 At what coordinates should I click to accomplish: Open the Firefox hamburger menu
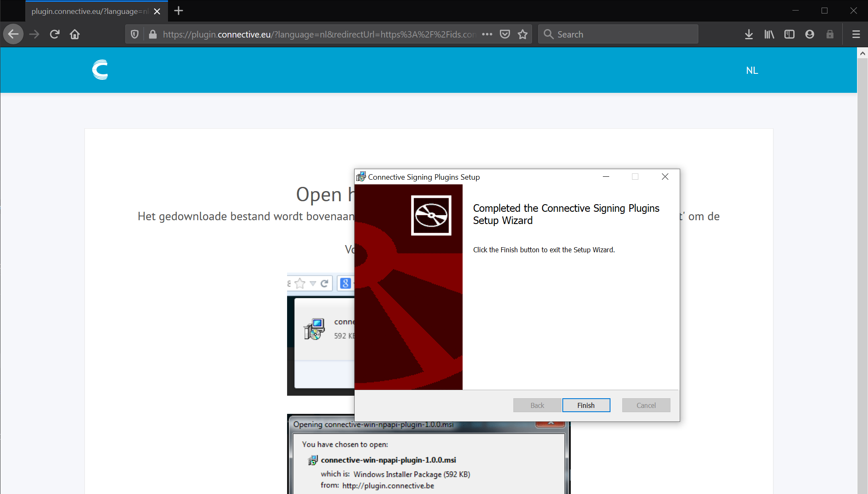[856, 34]
